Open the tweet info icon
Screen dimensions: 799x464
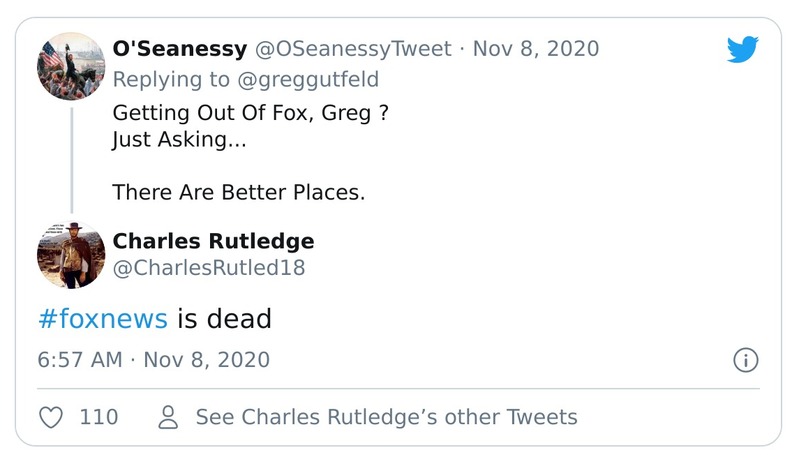[x=745, y=360]
